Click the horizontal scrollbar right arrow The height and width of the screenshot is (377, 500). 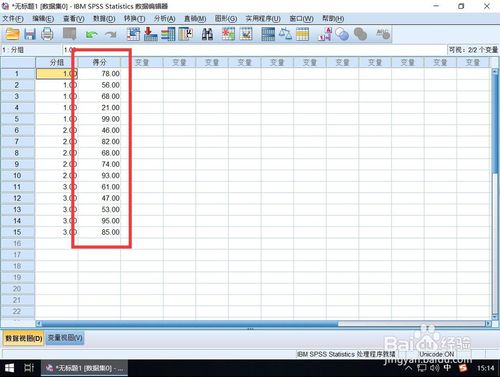point(488,323)
